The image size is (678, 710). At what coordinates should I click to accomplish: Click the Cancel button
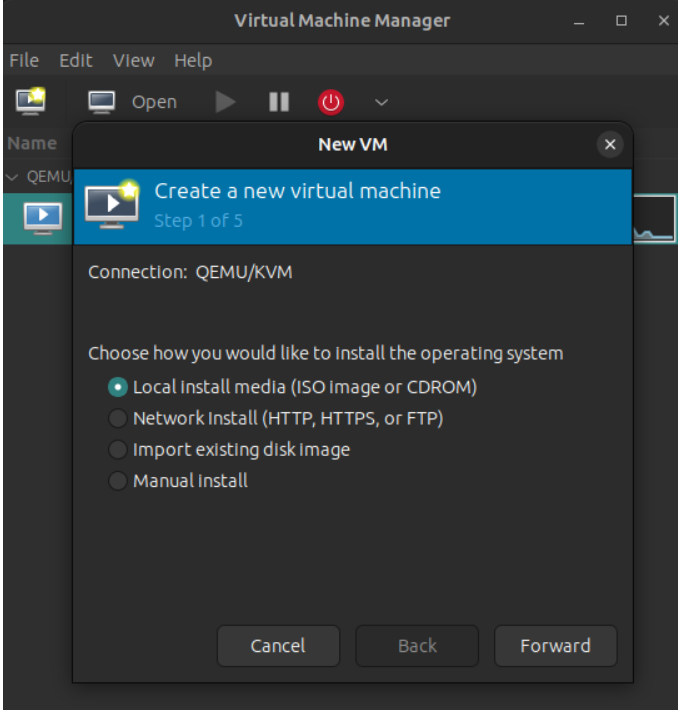click(x=278, y=646)
